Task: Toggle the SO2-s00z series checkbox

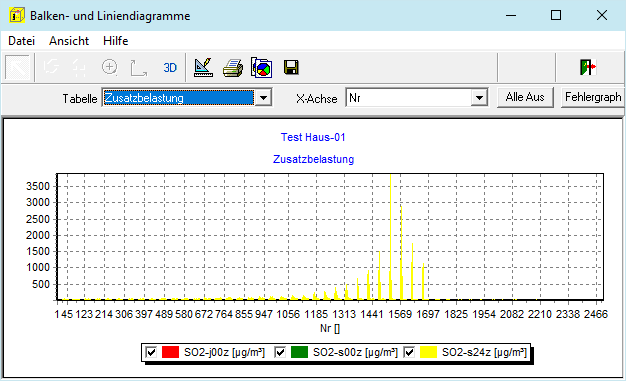Action: pyautogui.click(x=280, y=352)
